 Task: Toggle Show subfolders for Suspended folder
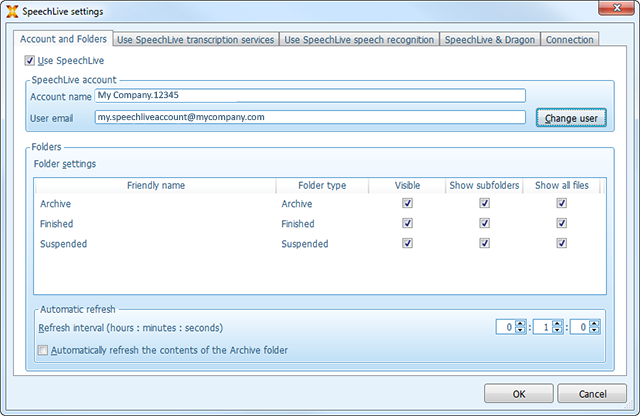click(484, 243)
